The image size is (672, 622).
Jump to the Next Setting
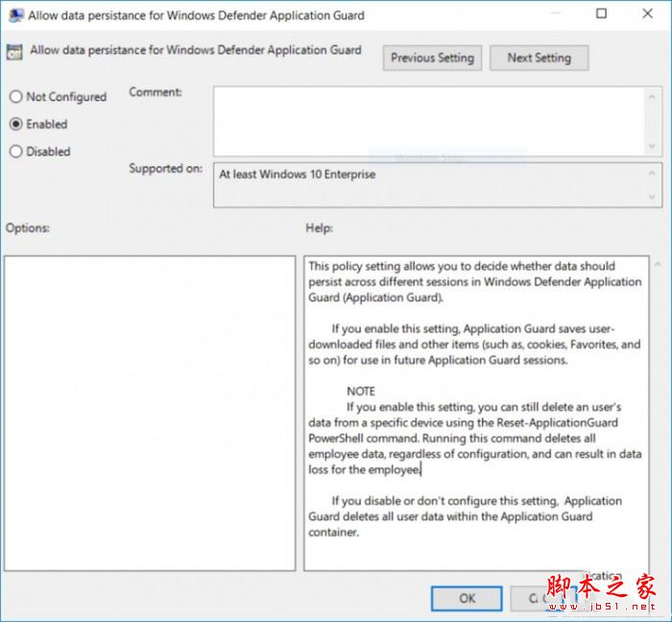pyautogui.click(x=539, y=58)
